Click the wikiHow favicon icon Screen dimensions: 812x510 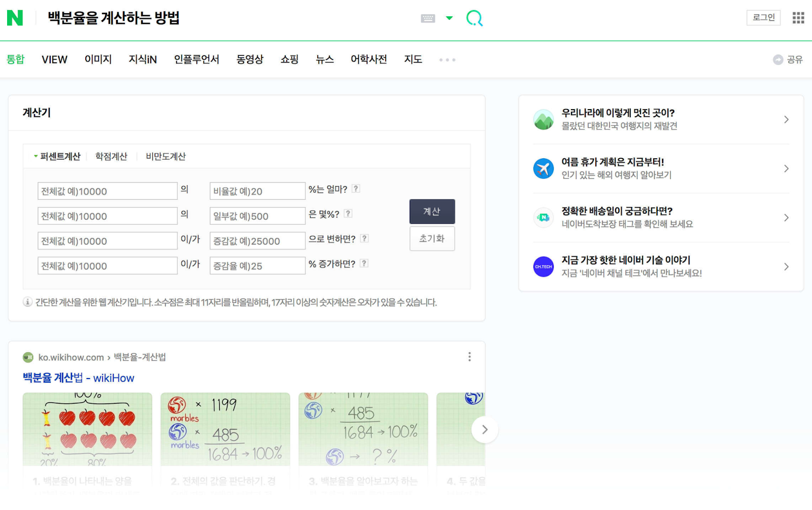[x=28, y=357]
